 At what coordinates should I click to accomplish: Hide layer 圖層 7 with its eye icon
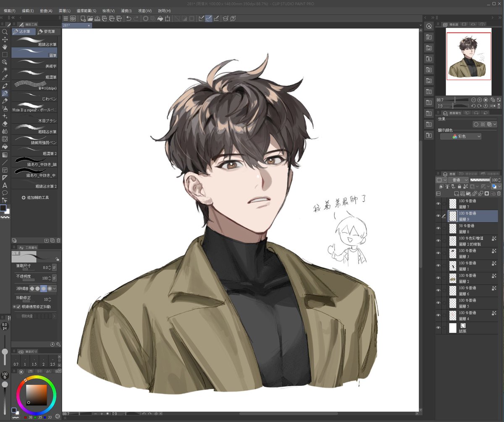[438, 203]
